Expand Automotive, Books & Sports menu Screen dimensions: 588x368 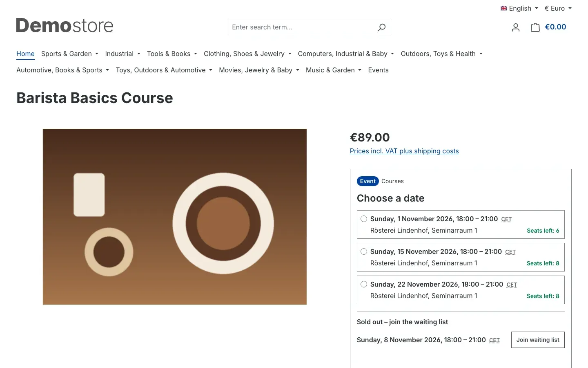coord(62,70)
